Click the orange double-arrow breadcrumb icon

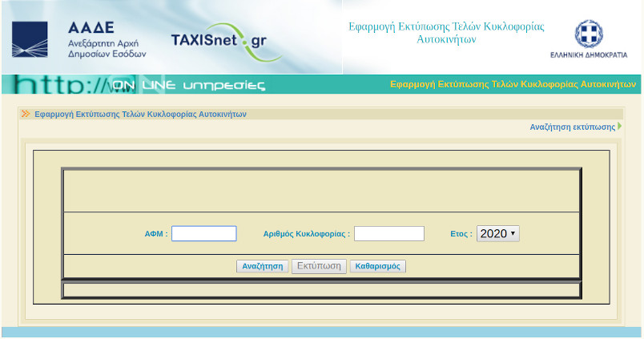point(26,114)
